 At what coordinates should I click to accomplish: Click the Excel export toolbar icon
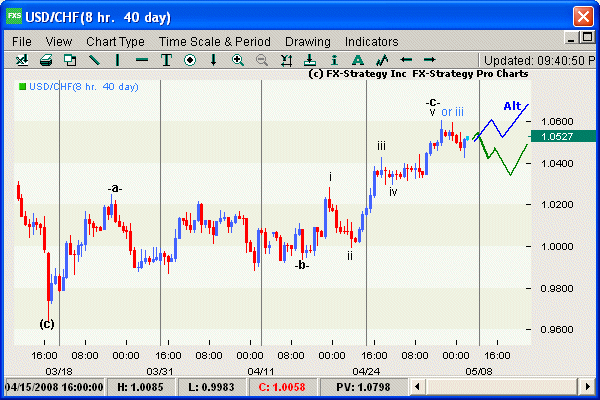[22, 60]
